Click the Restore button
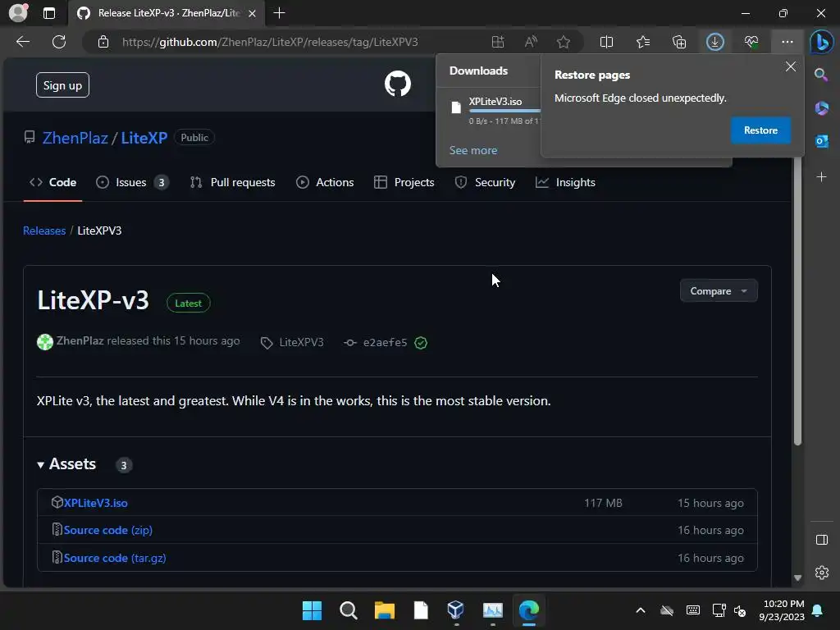The height and width of the screenshot is (630, 840). point(760,130)
